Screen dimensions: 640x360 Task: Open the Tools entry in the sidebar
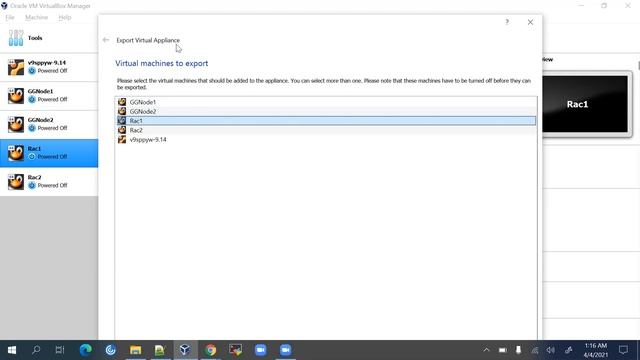coord(49,38)
